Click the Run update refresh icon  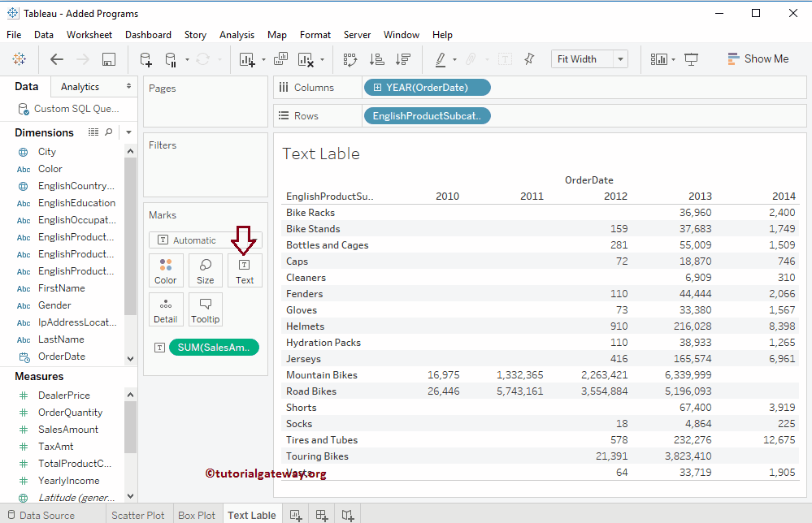[202, 59]
